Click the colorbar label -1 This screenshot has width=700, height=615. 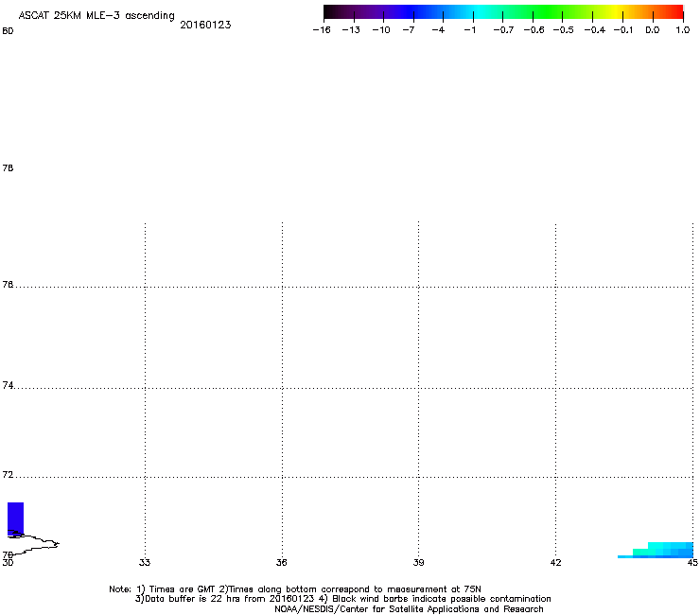[469, 30]
